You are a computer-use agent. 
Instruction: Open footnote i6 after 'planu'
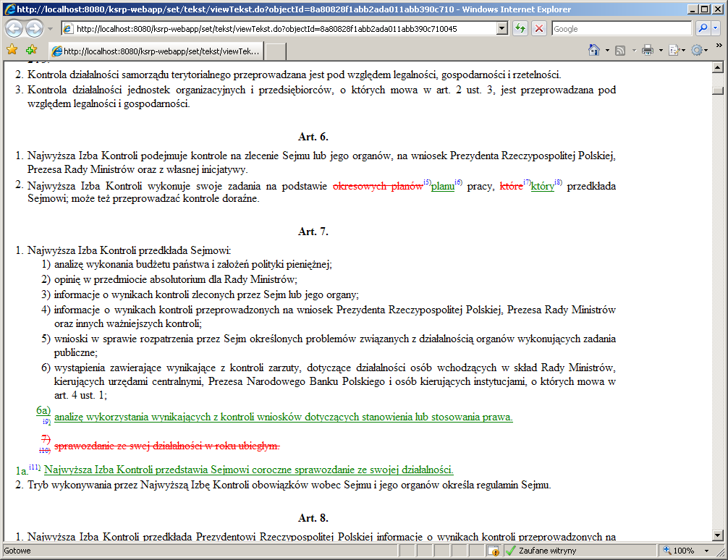[458, 182]
